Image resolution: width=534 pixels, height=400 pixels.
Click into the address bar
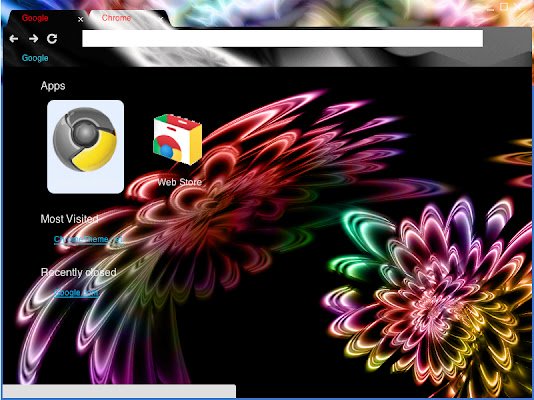(x=282, y=38)
